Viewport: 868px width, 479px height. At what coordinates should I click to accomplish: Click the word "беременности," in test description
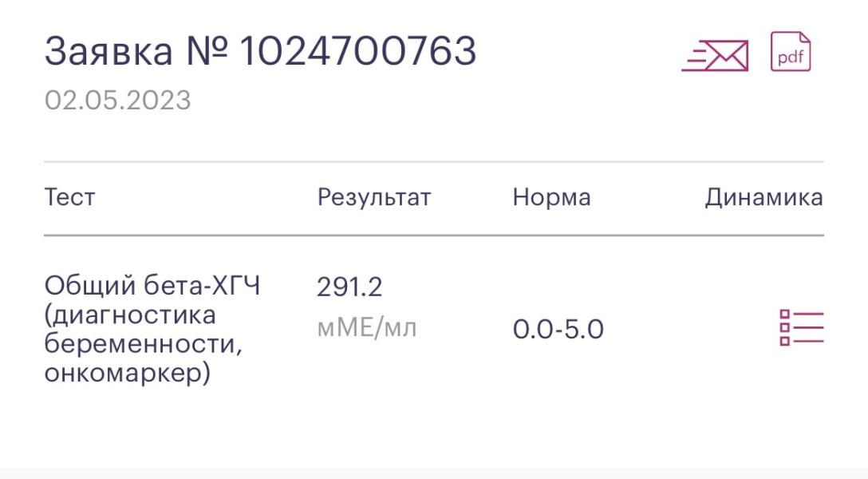[x=144, y=344]
